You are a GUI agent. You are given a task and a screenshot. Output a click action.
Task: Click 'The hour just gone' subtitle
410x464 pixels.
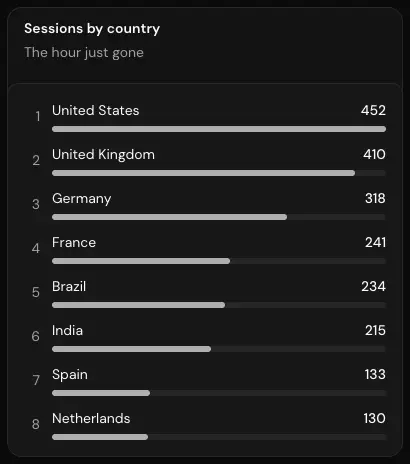[84, 53]
